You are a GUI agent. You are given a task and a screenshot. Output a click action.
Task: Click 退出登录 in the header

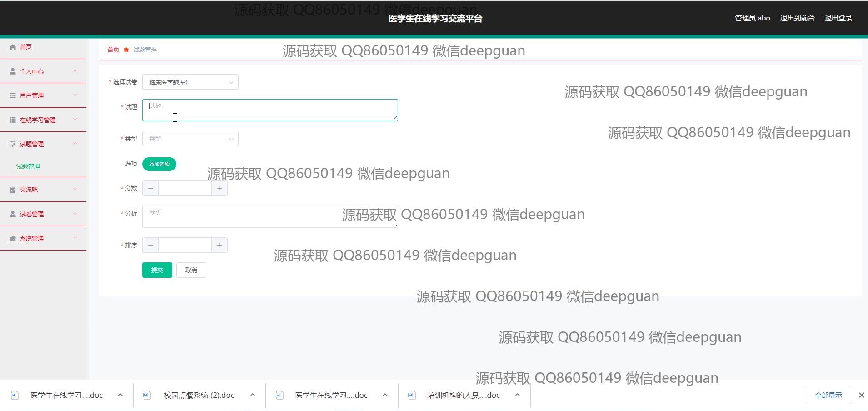point(838,18)
